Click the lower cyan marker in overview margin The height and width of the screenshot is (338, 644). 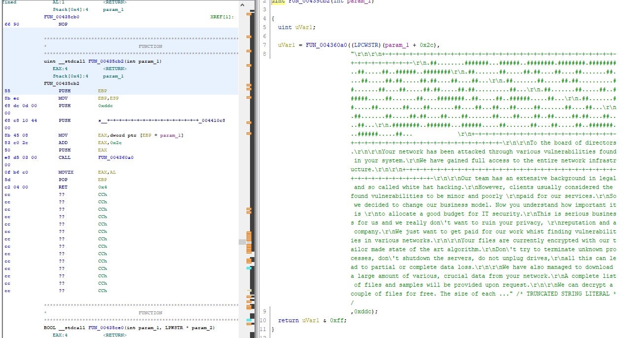click(x=249, y=320)
